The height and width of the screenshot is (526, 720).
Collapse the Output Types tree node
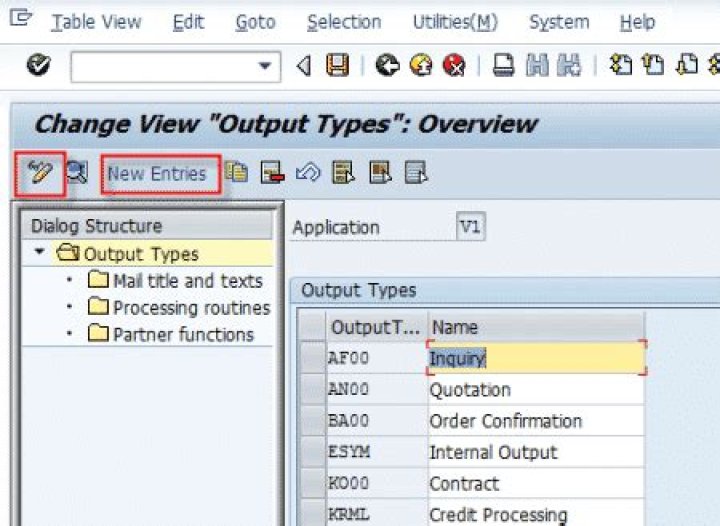tap(39, 252)
